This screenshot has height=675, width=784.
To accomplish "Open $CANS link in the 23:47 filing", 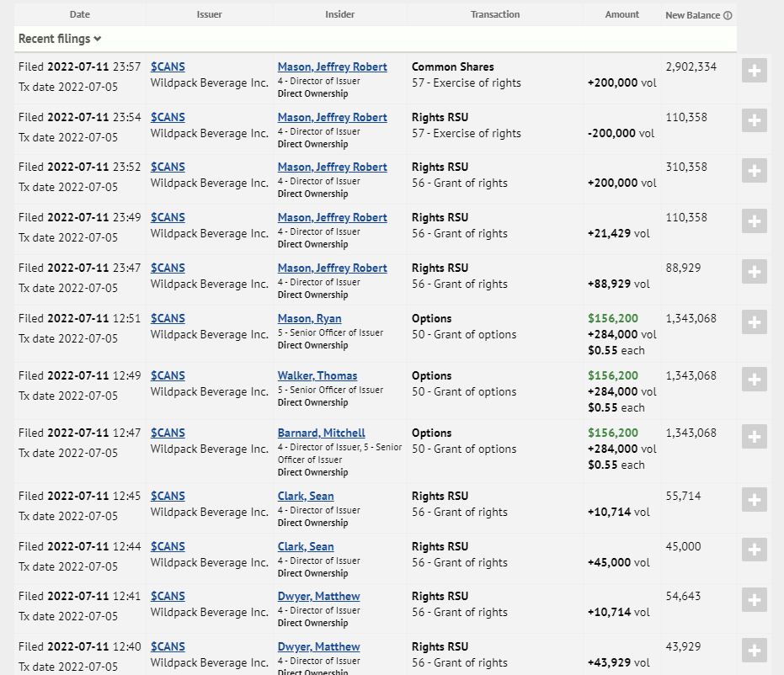I will [168, 268].
